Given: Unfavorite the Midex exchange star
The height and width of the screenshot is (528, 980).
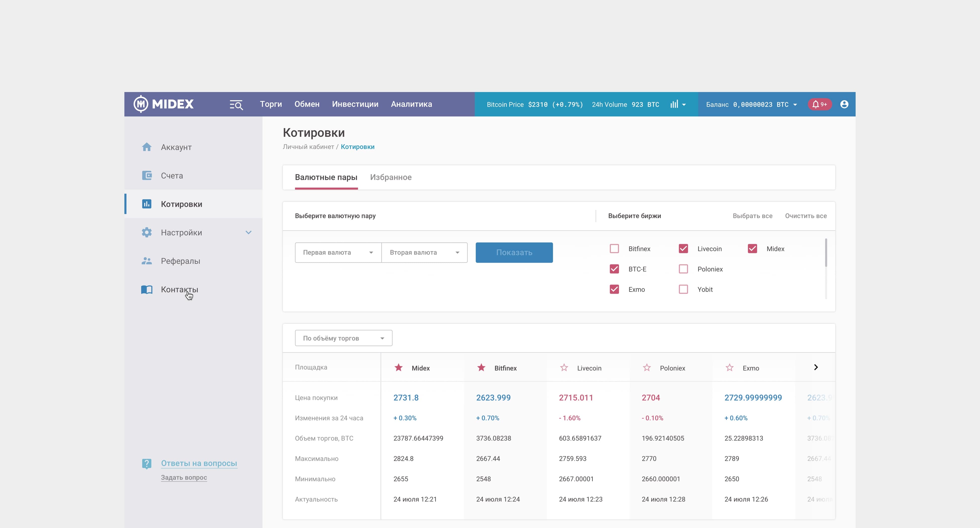Looking at the screenshot, I should coord(398,368).
